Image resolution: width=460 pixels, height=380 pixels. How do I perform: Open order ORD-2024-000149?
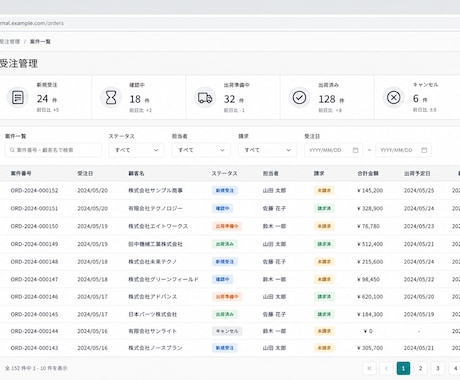[34, 244]
